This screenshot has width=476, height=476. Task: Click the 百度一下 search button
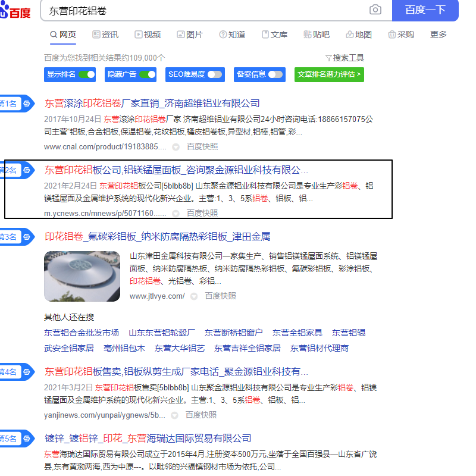pyautogui.click(x=425, y=10)
